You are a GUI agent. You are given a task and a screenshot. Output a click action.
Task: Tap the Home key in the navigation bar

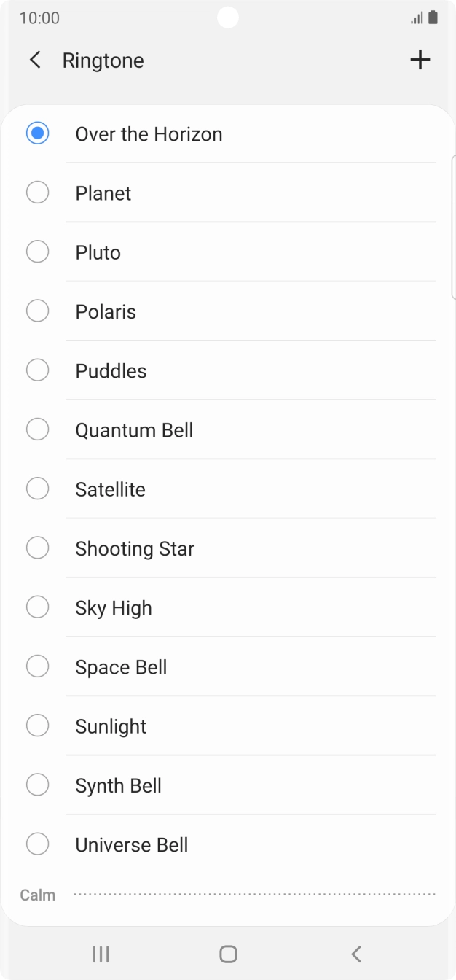pyautogui.click(x=228, y=953)
